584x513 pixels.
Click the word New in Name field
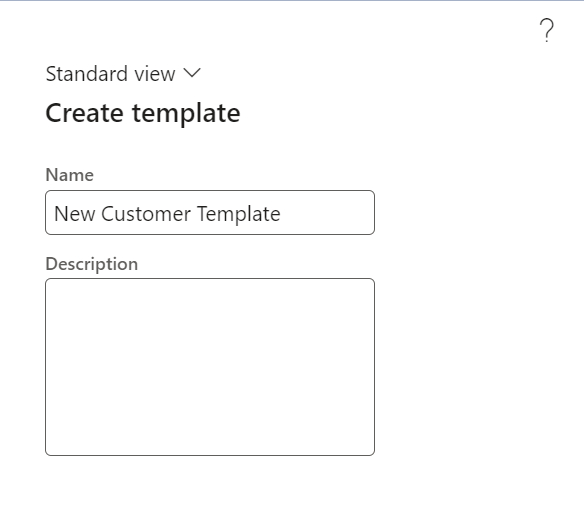(74, 214)
